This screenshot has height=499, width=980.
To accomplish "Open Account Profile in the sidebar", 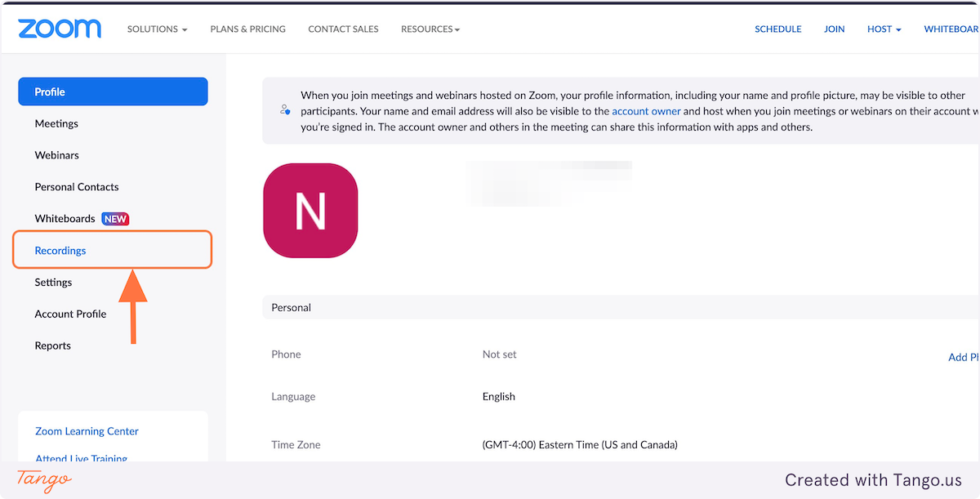I will click(70, 314).
